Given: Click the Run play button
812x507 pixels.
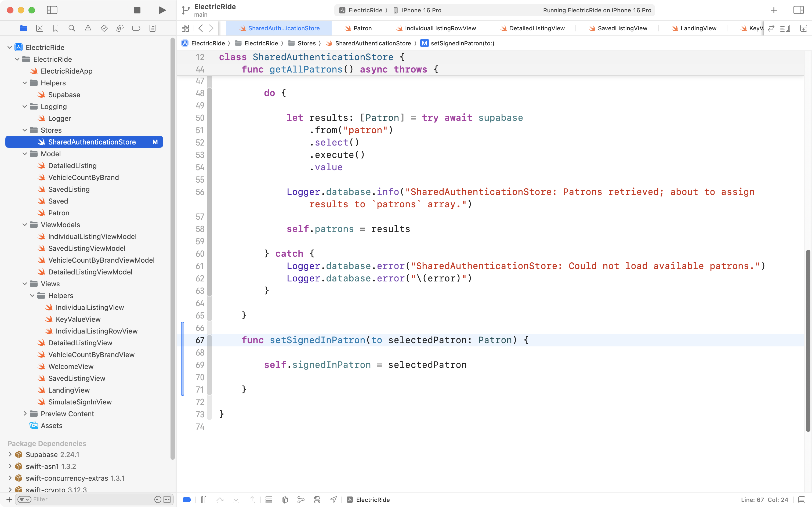Looking at the screenshot, I should point(162,10).
